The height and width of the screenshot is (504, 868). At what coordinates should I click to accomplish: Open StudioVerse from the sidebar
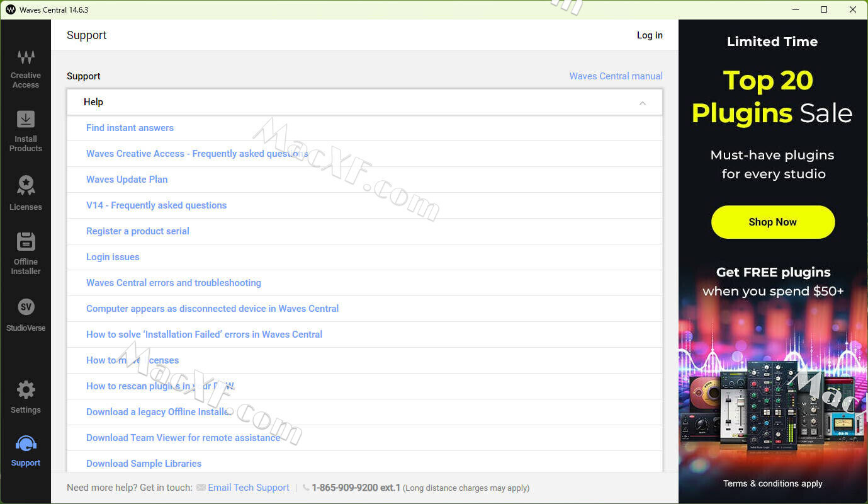pos(25,315)
